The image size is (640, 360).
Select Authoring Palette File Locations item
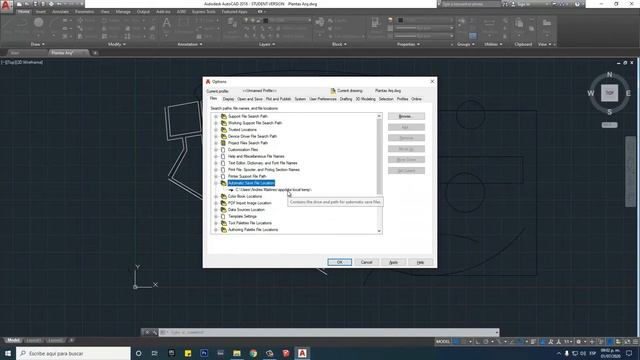pos(253,230)
